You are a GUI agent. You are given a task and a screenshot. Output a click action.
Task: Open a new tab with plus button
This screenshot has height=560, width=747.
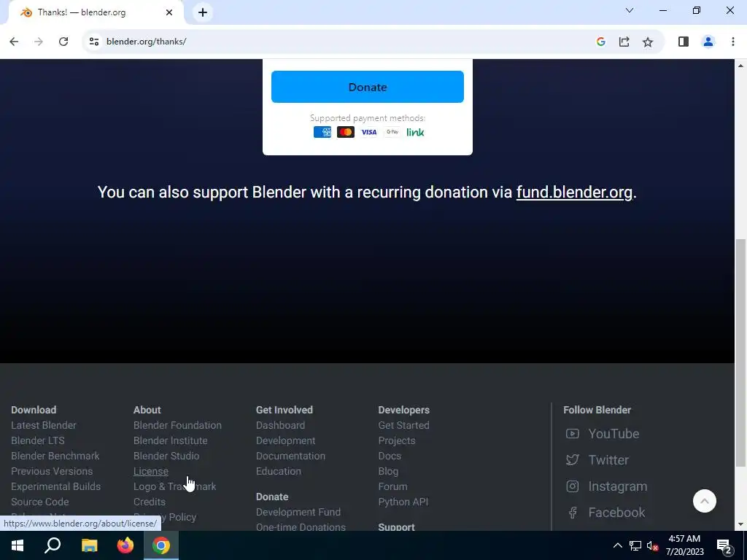point(203,12)
